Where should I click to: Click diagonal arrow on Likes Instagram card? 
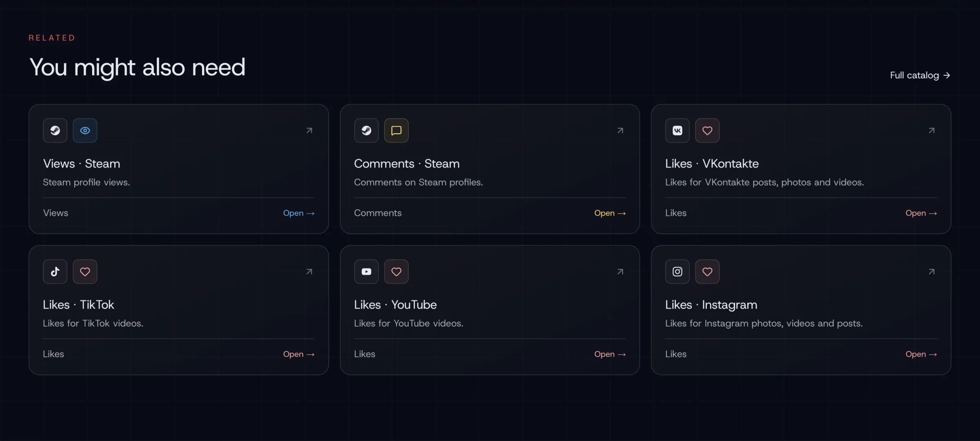tap(931, 272)
